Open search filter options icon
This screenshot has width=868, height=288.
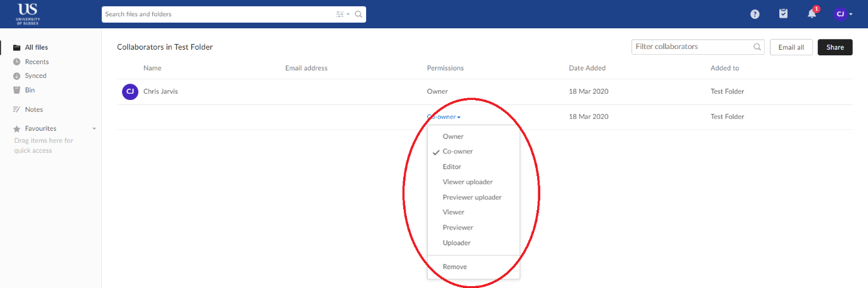click(x=342, y=14)
